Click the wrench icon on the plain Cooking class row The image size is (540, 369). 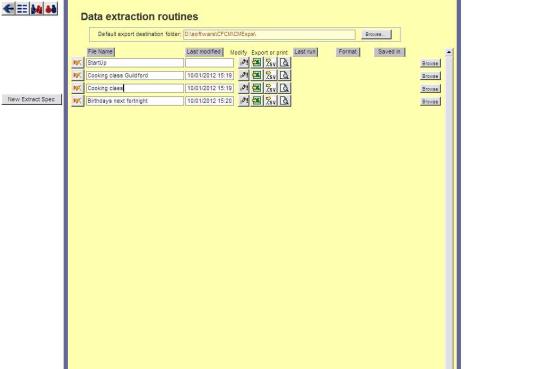tap(243, 88)
